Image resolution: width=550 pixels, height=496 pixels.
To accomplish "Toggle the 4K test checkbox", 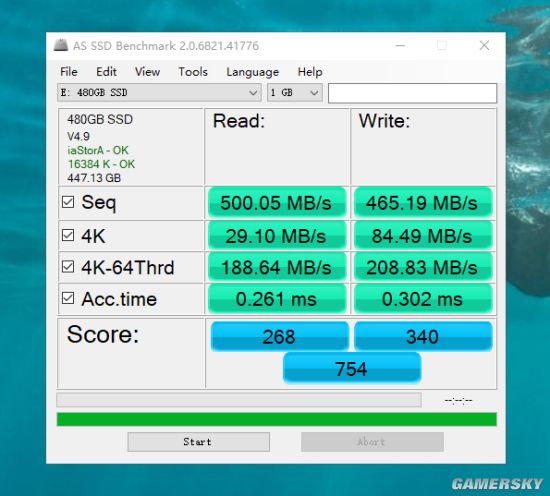I will coord(68,235).
